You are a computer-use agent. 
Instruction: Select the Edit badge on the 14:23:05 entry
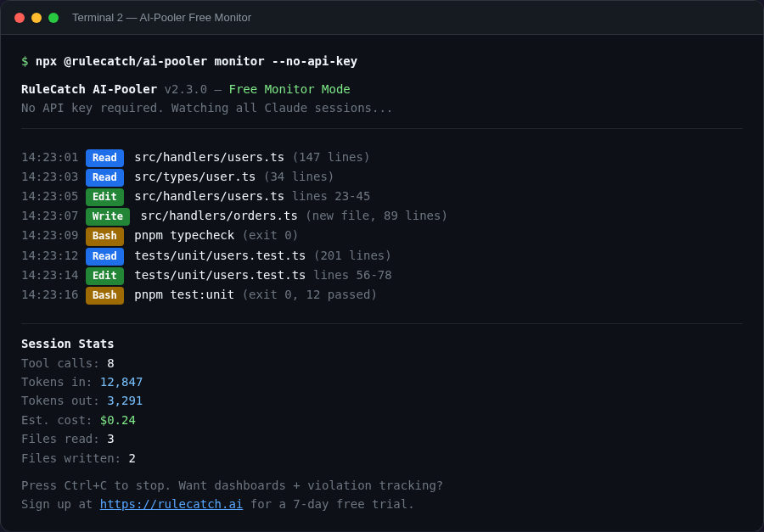106,196
